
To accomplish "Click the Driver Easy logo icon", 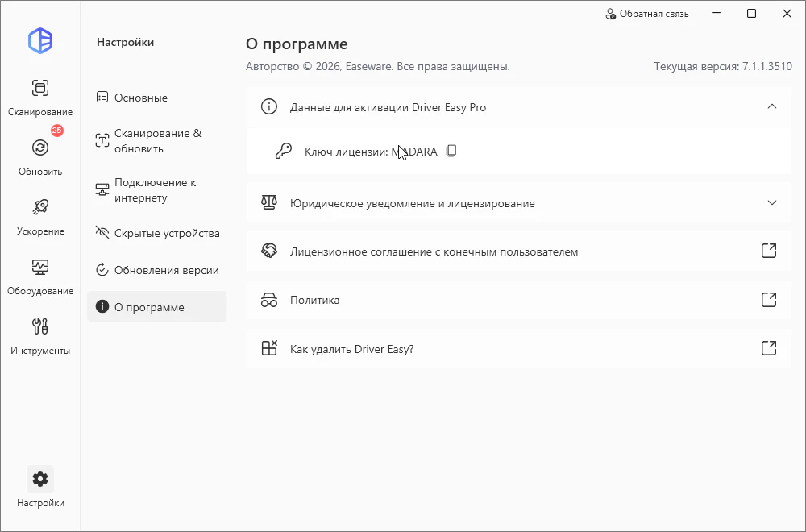I will coord(40,40).
